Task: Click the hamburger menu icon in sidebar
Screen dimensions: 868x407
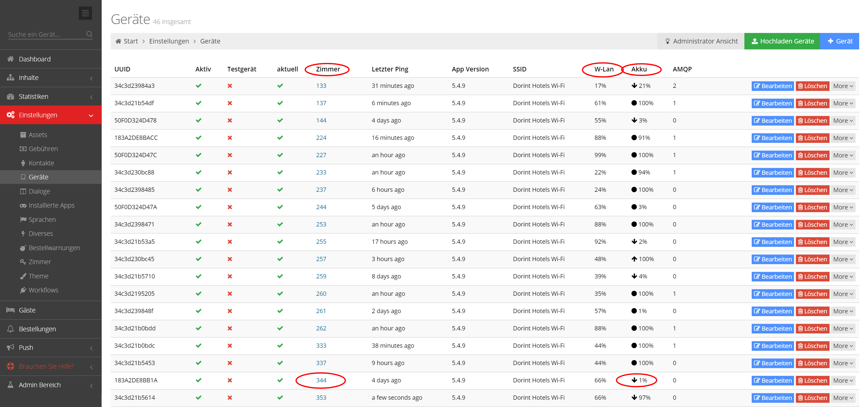Action: click(x=85, y=13)
